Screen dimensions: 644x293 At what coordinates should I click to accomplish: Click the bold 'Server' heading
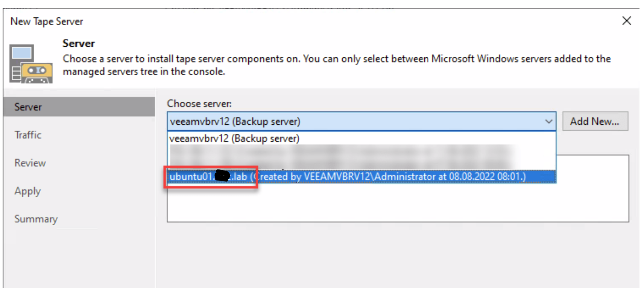point(79,43)
